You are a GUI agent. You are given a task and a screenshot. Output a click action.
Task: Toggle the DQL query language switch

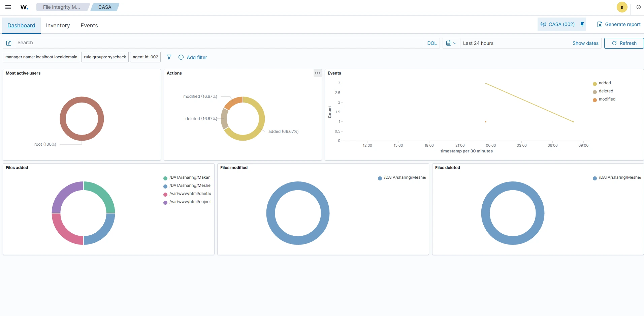432,43
